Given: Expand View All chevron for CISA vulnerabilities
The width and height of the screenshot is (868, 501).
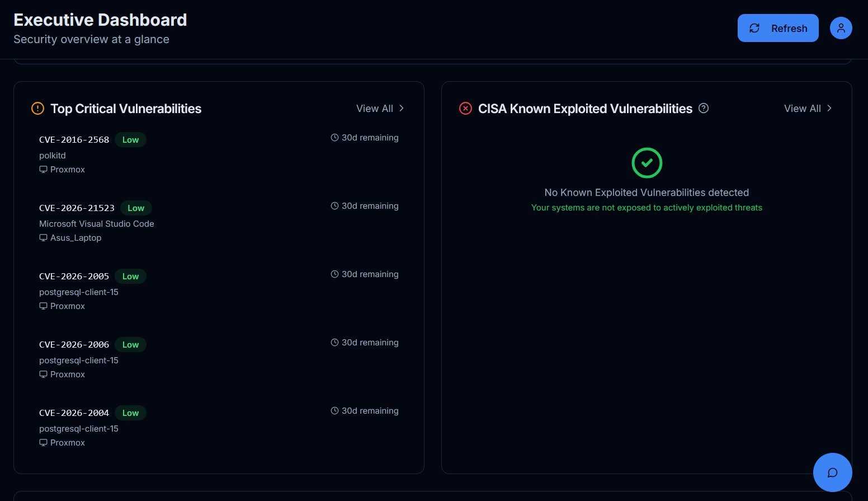Looking at the screenshot, I should 829,108.
